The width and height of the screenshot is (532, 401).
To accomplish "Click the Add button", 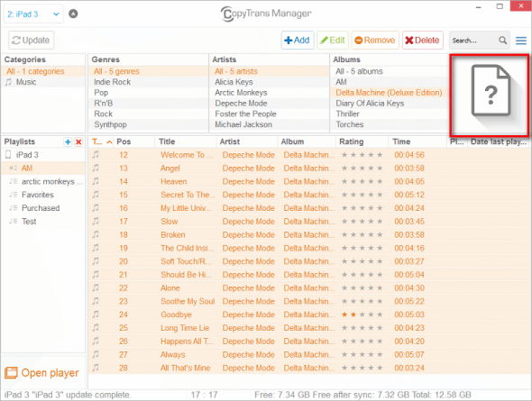I will click(298, 41).
